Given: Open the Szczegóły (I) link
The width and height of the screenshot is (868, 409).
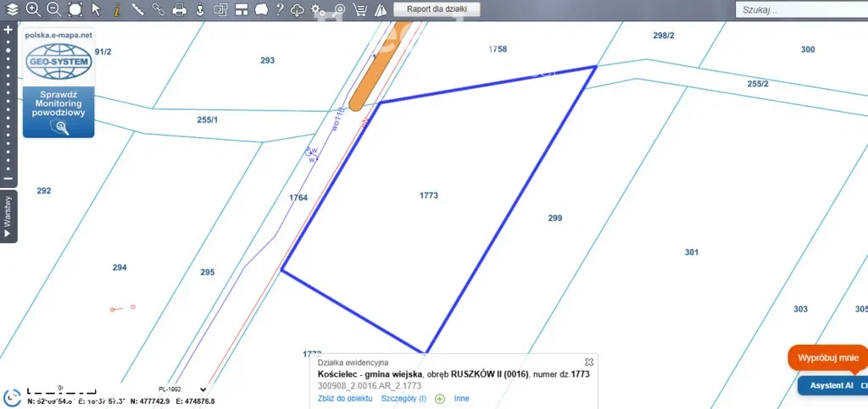Looking at the screenshot, I should [403, 398].
